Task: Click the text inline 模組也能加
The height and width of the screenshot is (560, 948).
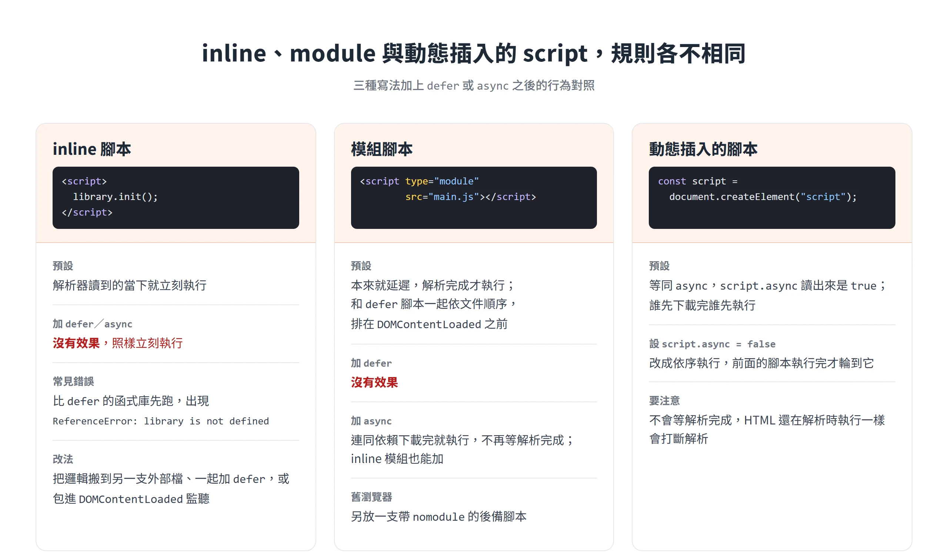Action: click(397, 459)
